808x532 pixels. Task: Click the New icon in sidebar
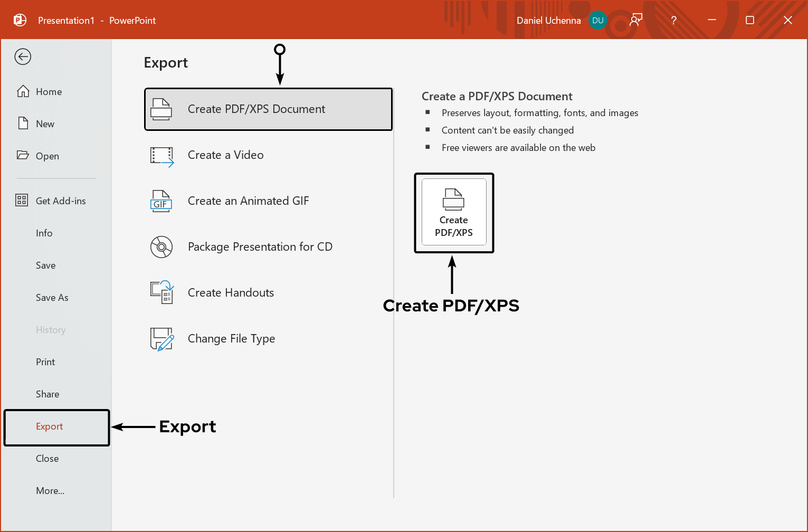22,123
